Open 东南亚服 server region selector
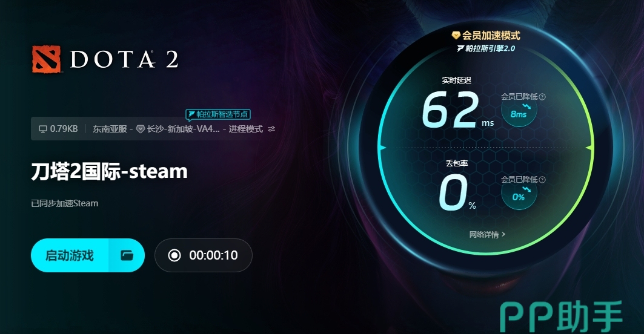 pos(110,129)
